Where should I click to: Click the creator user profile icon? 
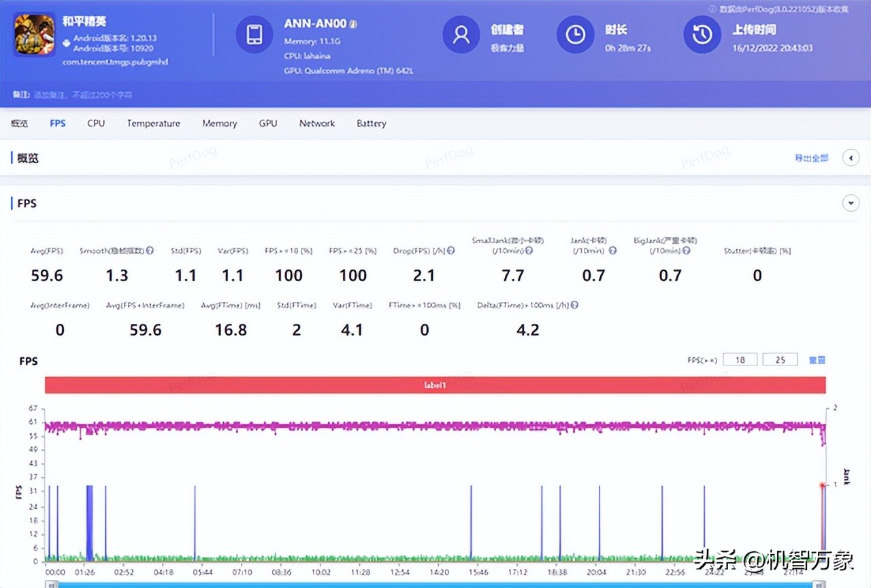tap(461, 35)
